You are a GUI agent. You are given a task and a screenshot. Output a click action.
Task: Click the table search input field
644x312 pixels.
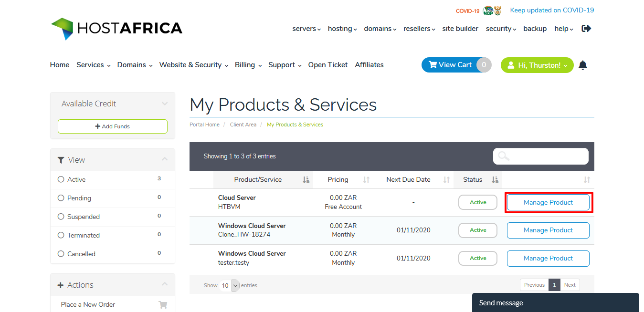click(x=541, y=156)
